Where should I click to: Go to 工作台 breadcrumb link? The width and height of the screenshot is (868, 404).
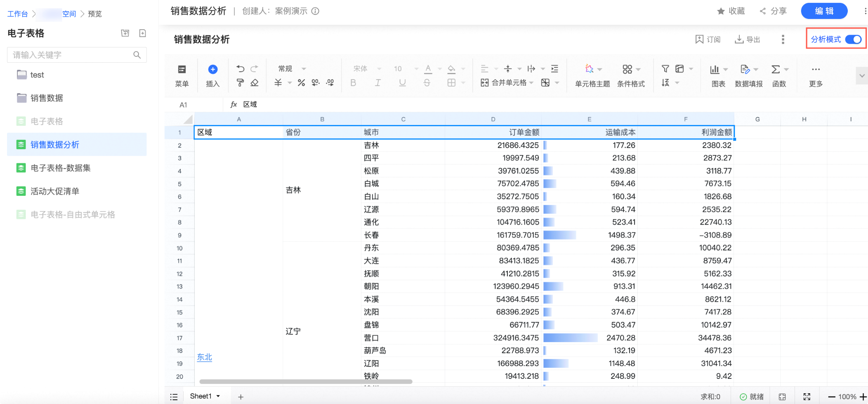[17, 14]
